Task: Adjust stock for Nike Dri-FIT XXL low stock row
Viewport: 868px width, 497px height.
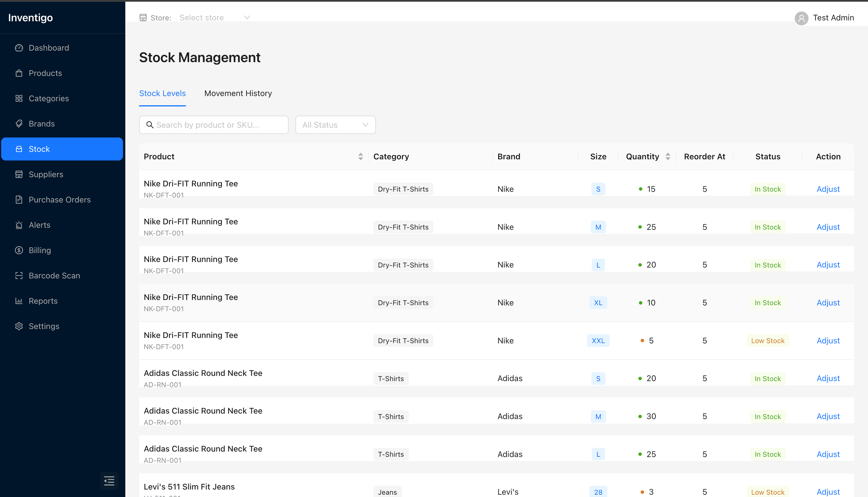Action: [828, 340]
